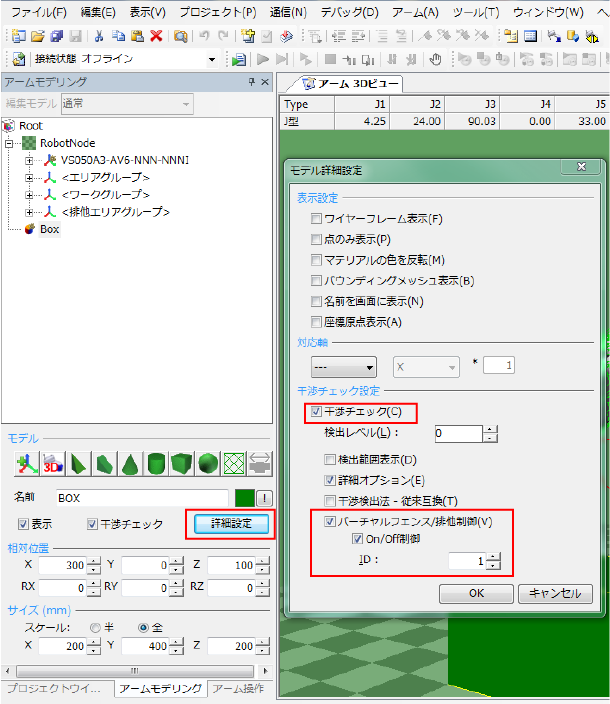The height and width of the screenshot is (704, 610).
Task: Open the 接続状態 オフライン dropdown
Action: [x=211, y=60]
